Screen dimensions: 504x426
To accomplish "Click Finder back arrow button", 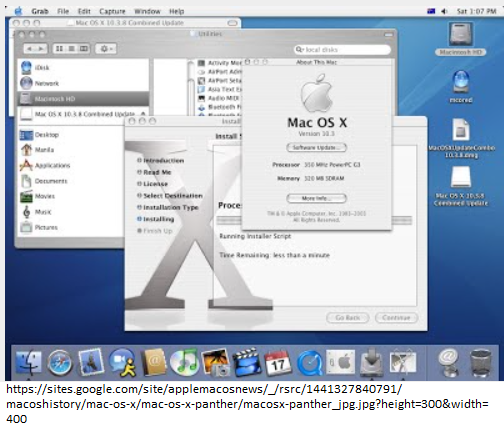I will (29, 49).
